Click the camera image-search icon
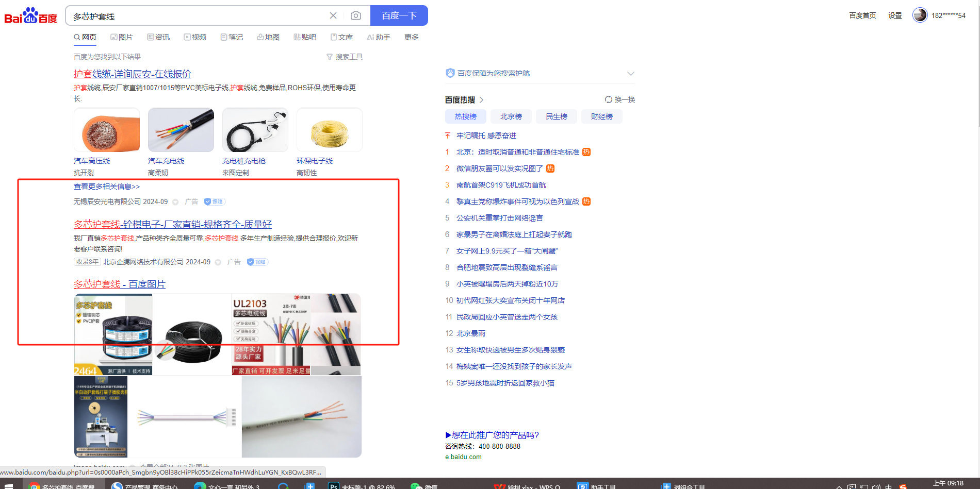The width and height of the screenshot is (980, 489). 356,15
